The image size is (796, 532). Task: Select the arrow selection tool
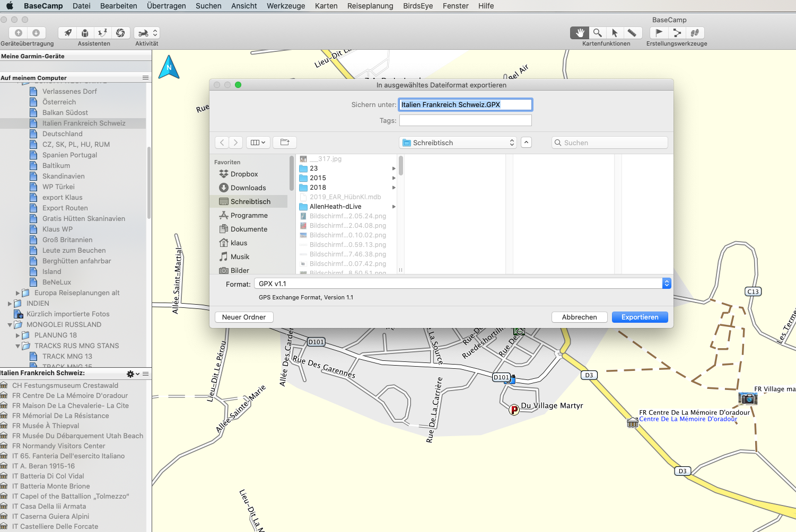pos(615,33)
